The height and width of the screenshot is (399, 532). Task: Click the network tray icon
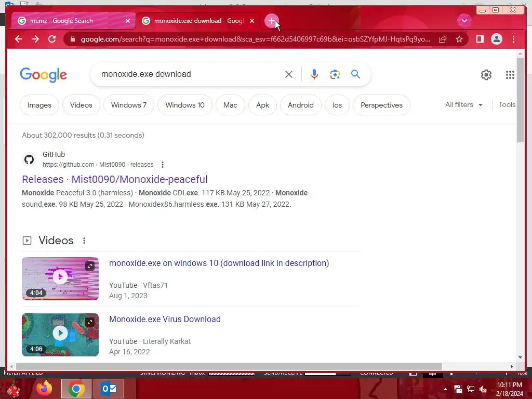tap(471, 389)
